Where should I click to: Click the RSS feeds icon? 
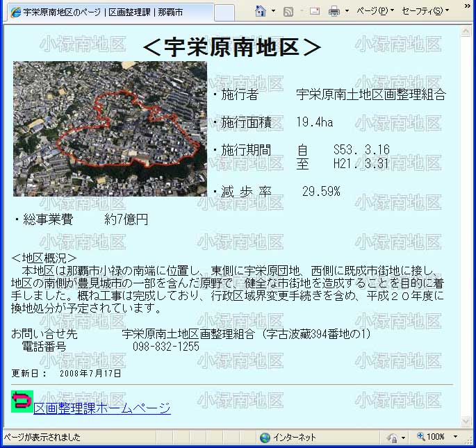(288, 12)
